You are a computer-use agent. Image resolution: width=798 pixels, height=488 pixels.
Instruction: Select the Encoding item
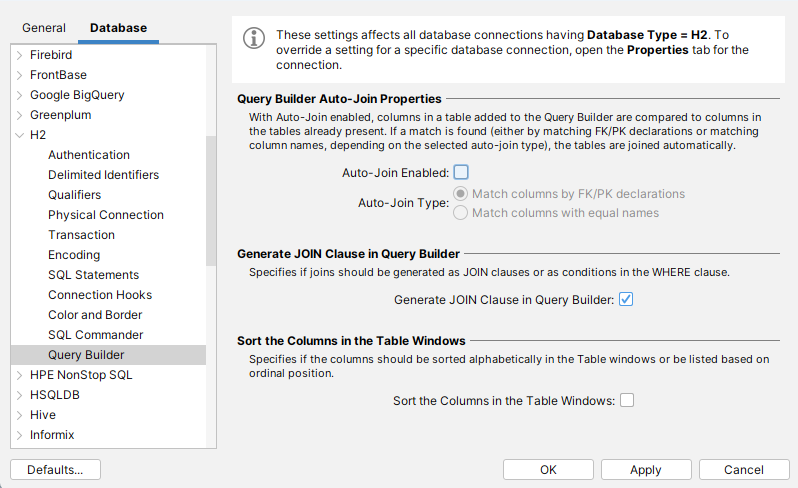(x=74, y=255)
